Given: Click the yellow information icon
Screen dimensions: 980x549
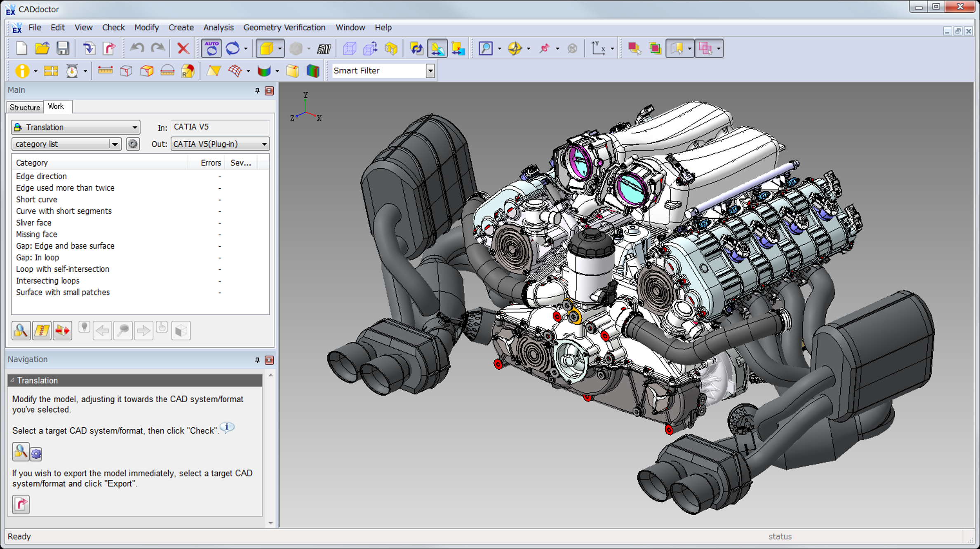Looking at the screenshot, I should pyautogui.click(x=21, y=71).
